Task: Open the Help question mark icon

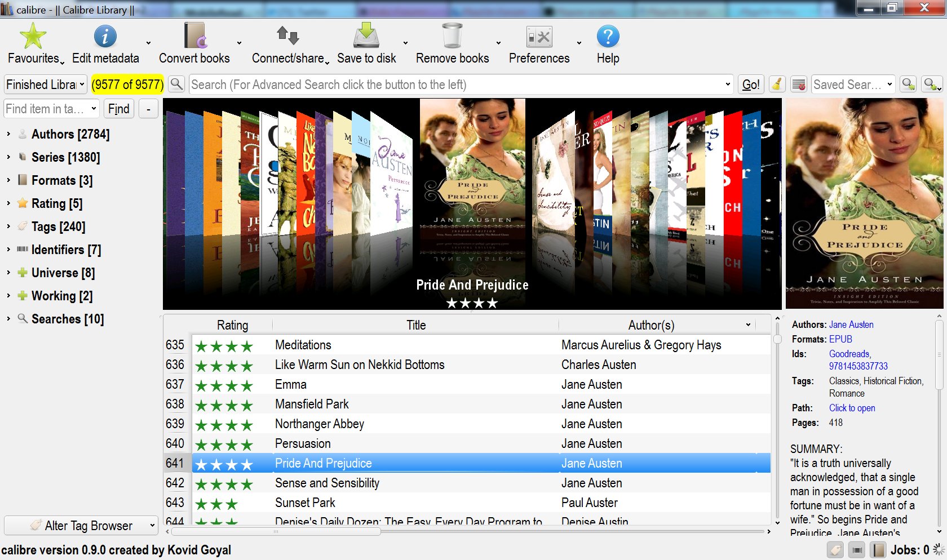Action: (608, 37)
